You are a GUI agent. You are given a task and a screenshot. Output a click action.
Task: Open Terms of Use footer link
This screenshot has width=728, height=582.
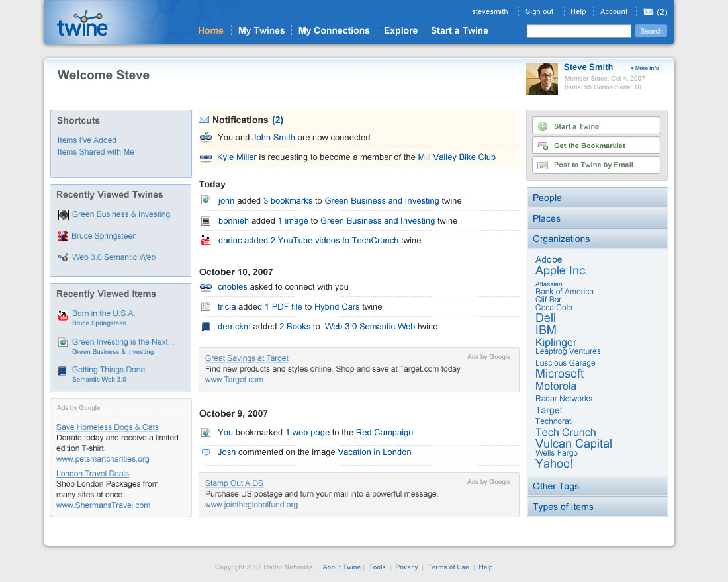pos(448,567)
